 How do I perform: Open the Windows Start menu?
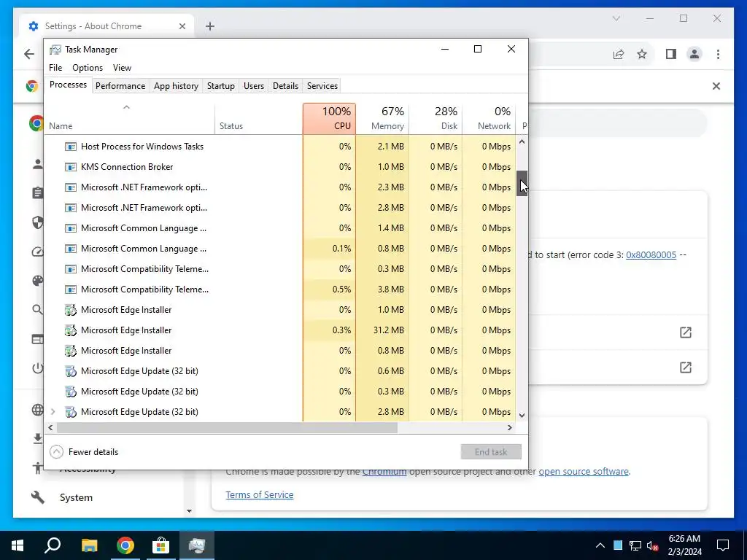pyautogui.click(x=18, y=545)
